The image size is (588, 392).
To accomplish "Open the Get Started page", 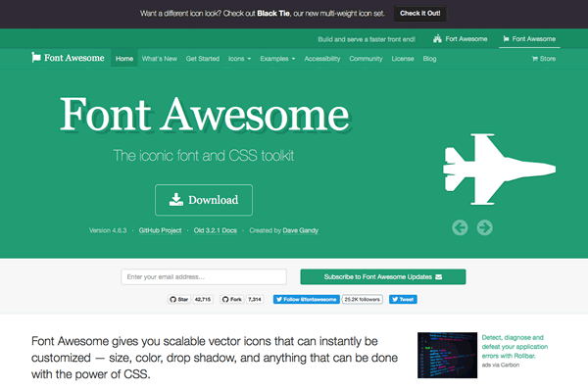I will pos(203,59).
